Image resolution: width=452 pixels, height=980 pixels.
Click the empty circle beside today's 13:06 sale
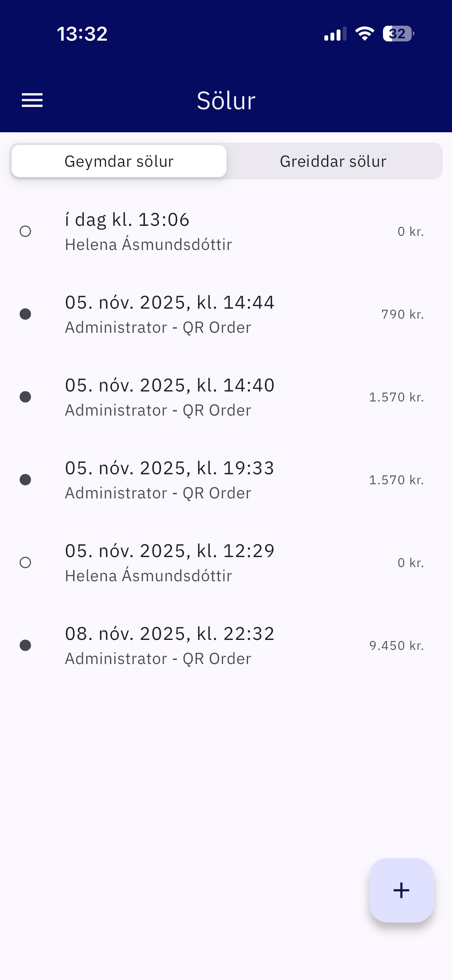click(25, 232)
